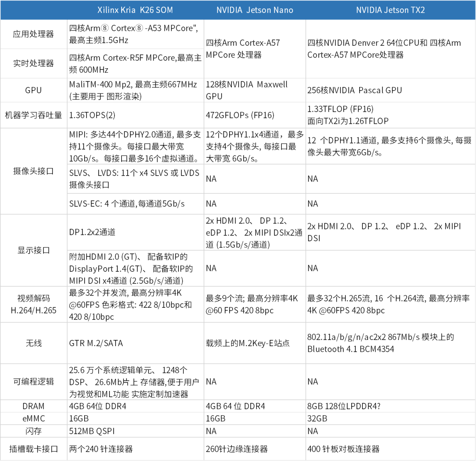The image size is (476, 461).
Task: Click the NVIDIA Jetson Nano column header
Action: (255, 10)
